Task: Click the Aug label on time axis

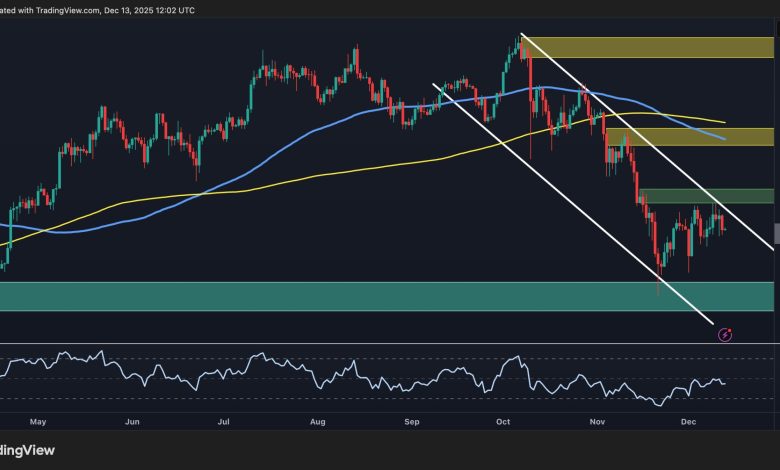Action: click(318, 422)
